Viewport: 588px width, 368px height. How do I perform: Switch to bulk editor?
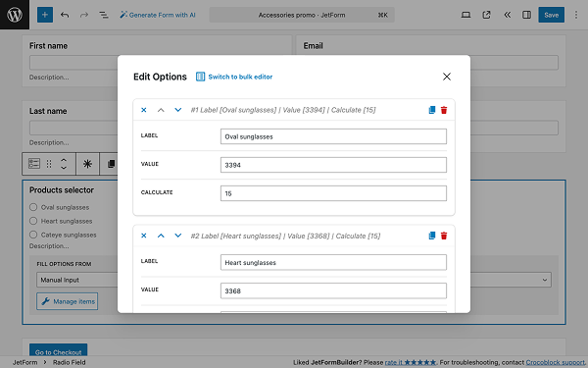[234, 77]
